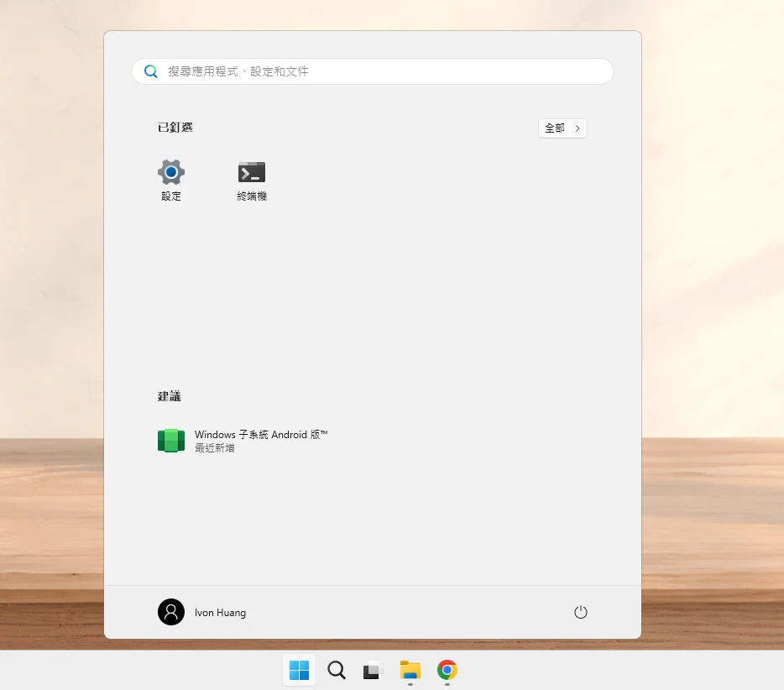This screenshot has width=784, height=690.
Task: Expand all apps with 全部 button
Action: [x=555, y=128]
